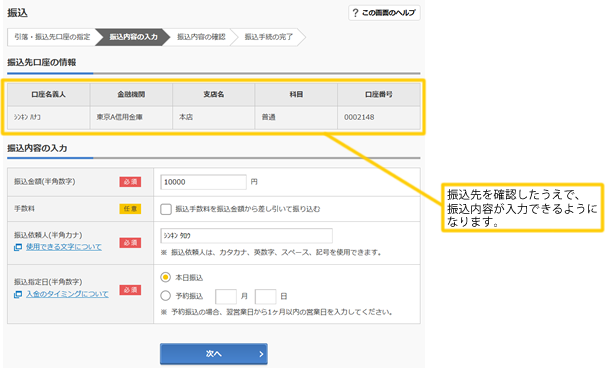Select the 振込内容の入力 step
605x368 pixels.
[133, 37]
